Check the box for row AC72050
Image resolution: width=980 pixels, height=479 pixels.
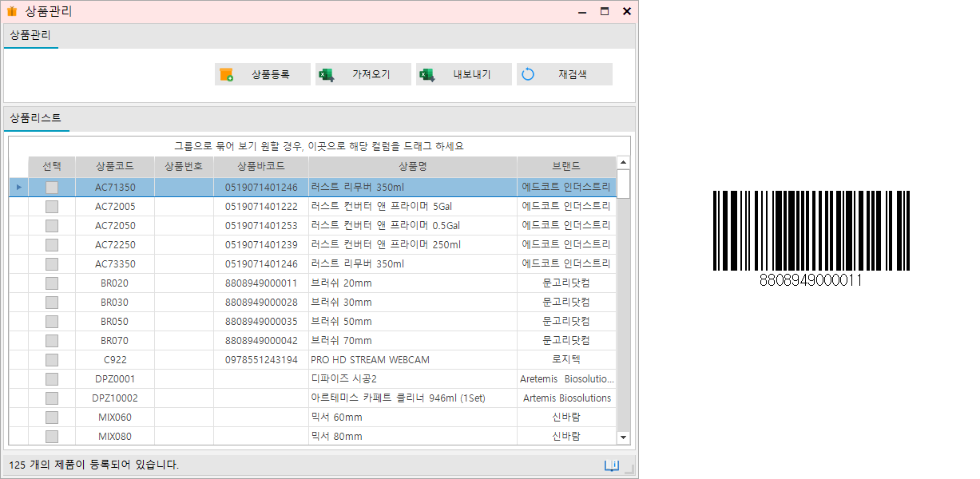tap(52, 226)
